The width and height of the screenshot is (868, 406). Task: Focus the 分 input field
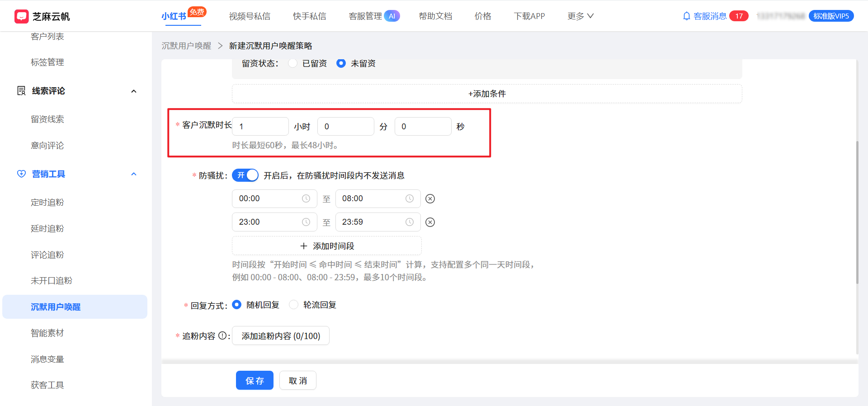[346, 126]
